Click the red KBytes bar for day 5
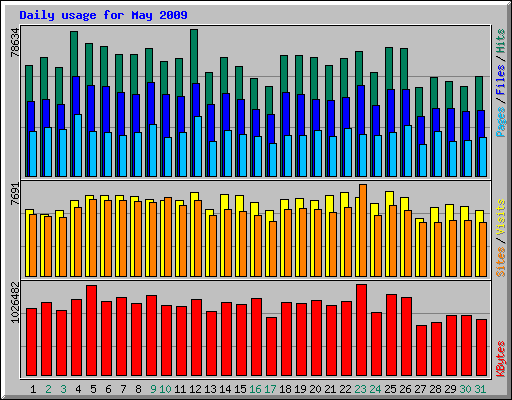Viewport: 512px width, 400px height. tap(91, 330)
